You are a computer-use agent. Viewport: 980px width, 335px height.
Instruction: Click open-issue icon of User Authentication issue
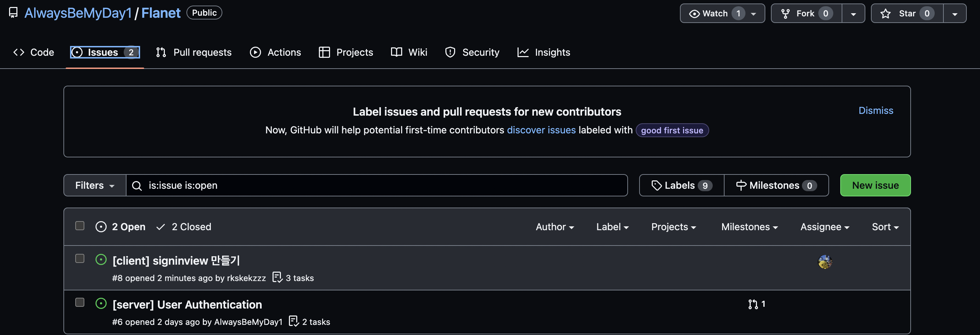tap(101, 303)
